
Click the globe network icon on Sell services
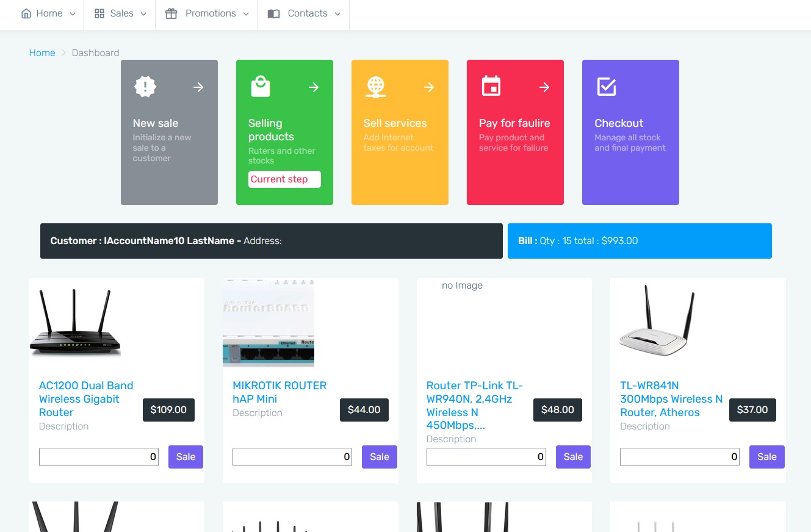[x=376, y=87]
